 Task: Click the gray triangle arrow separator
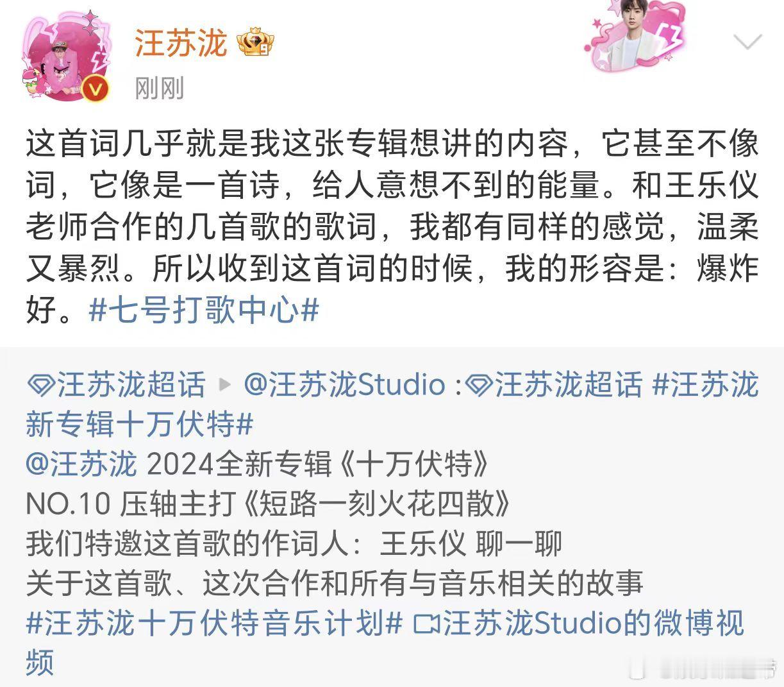[x=225, y=385]
